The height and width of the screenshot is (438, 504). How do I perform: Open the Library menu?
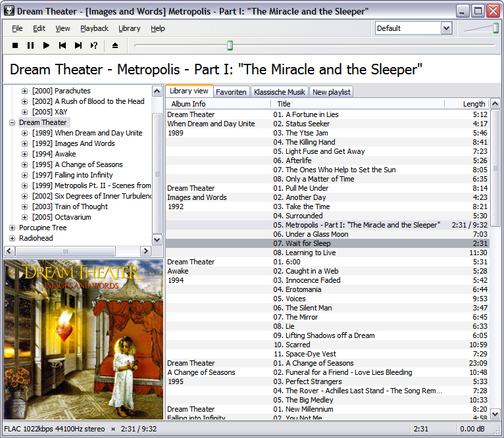coord(129,28)
